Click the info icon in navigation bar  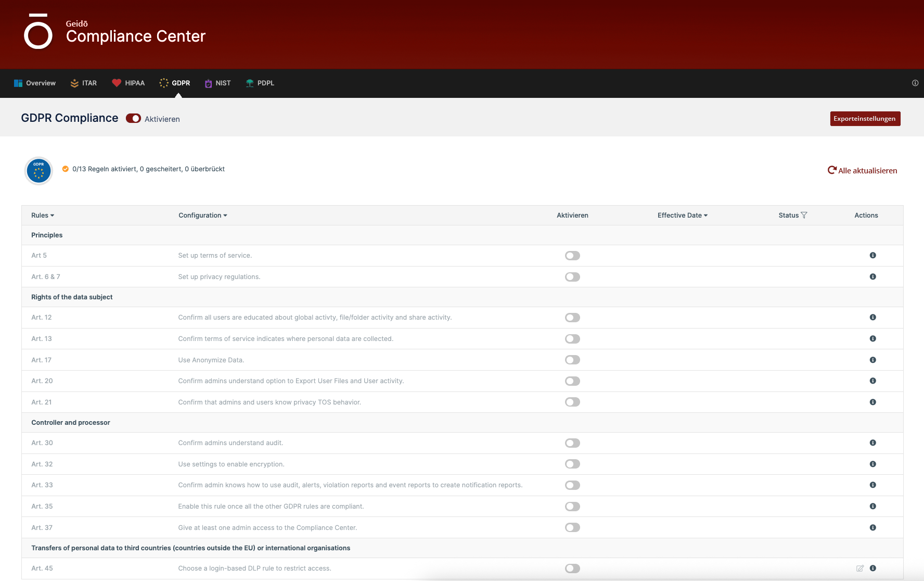click(x=915, y=83)
